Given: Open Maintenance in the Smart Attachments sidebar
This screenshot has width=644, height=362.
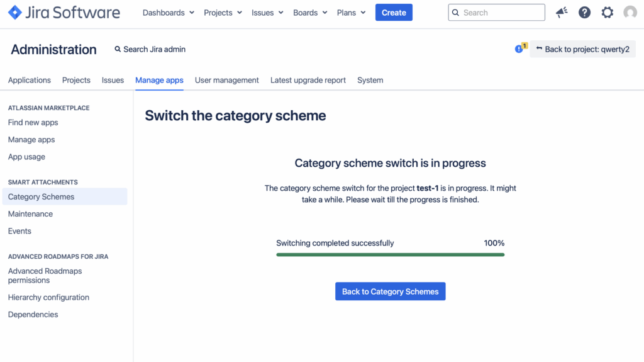Looking at the screenshot, I should coord(30,214).
